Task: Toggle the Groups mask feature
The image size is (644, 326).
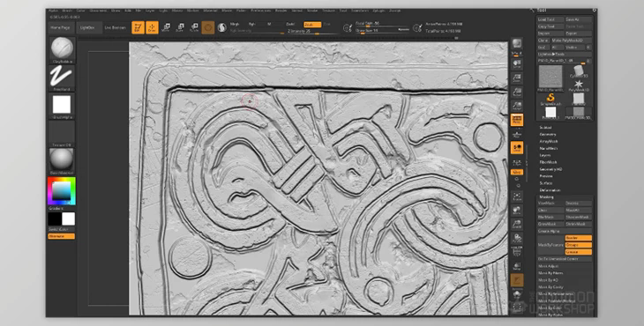Action: 579,245
